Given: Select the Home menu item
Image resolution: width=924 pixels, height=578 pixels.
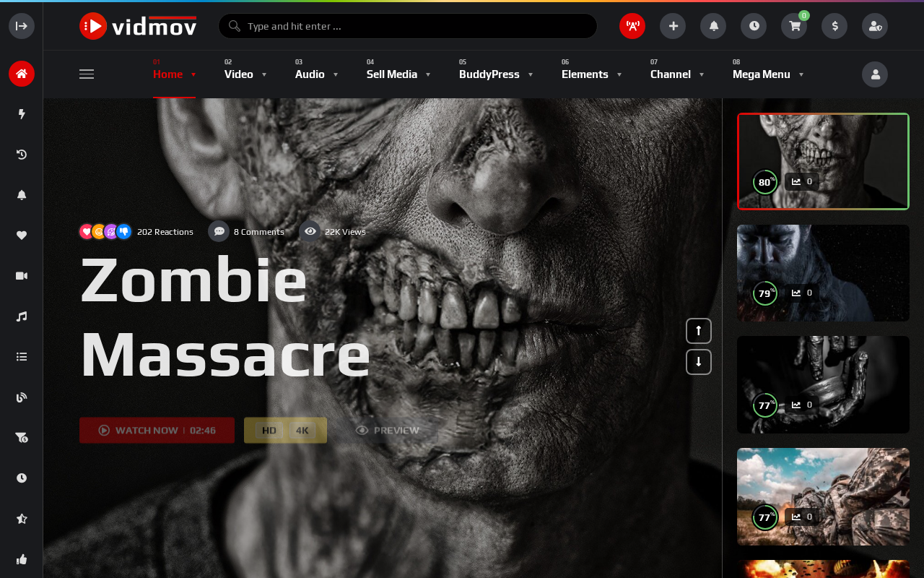Looking at the screenshot, I should (167, 74).
